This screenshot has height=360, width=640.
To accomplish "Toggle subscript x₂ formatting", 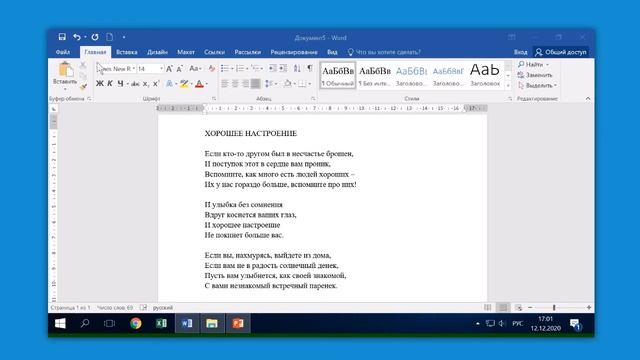I will pos(146,84).
